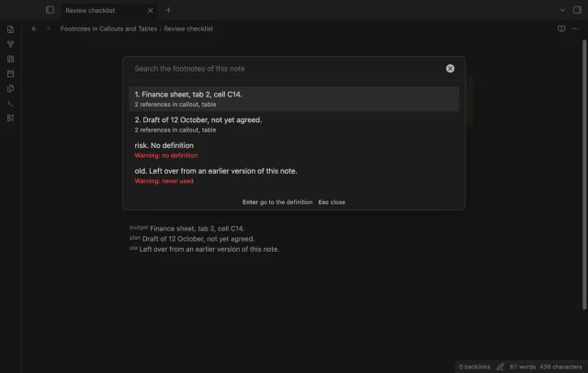Navigate back with the left arrow
588x373 pixels.
(34, 28)
